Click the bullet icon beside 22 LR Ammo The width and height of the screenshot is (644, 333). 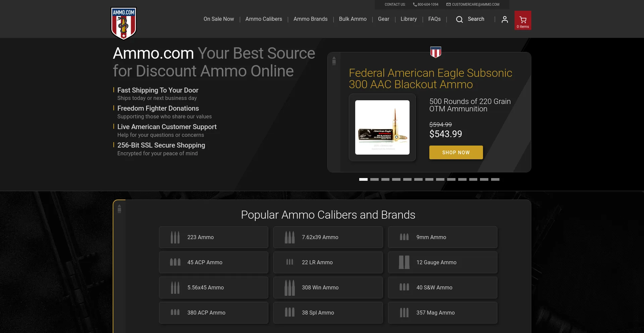tap(289, 262)
